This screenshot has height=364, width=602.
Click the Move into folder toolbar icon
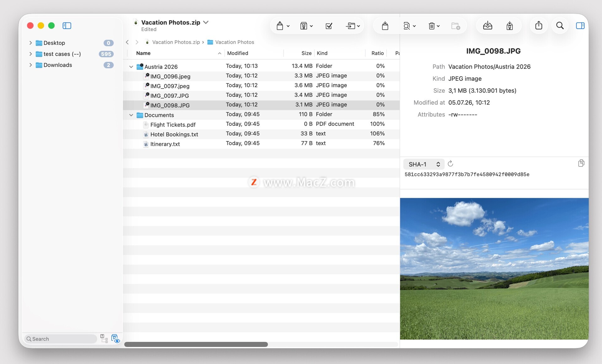pyautogui.click(x=351, y=26)
